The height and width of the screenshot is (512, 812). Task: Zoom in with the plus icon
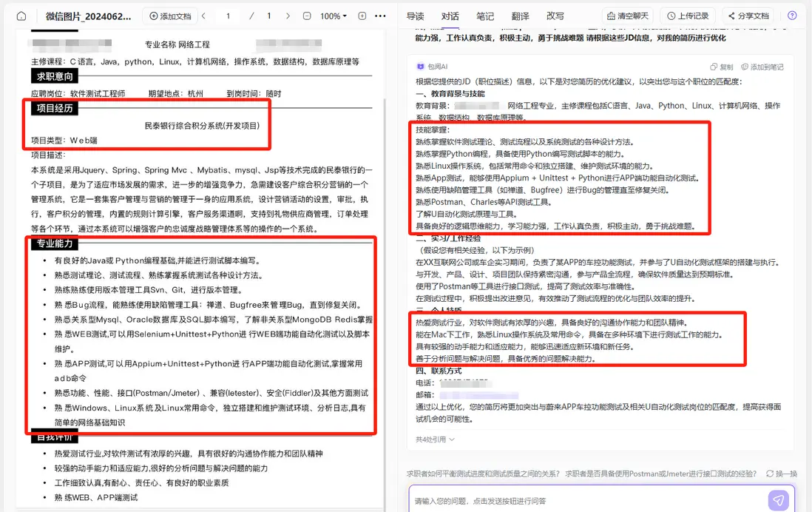click(x=362, y=16)
